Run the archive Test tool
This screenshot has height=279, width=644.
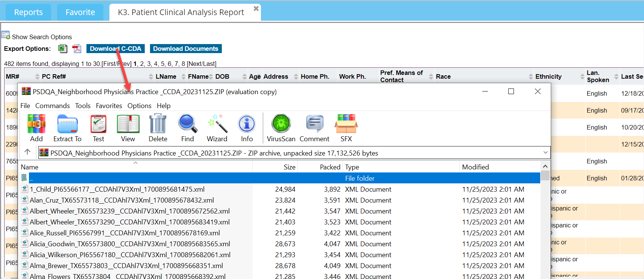coord(98,124)
